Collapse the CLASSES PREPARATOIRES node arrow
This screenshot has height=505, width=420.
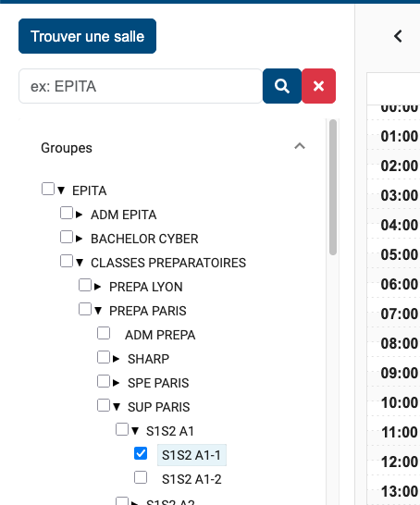(x=80, y=263)
